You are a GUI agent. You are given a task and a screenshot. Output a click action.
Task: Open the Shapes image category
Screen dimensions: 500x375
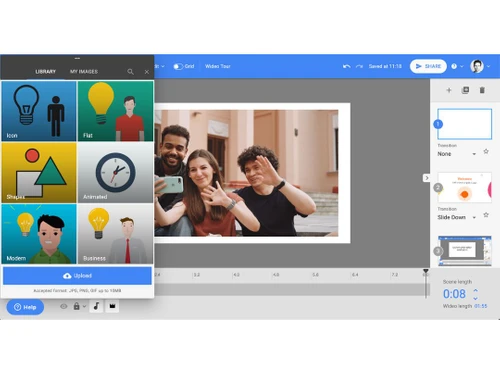[39, 173]
